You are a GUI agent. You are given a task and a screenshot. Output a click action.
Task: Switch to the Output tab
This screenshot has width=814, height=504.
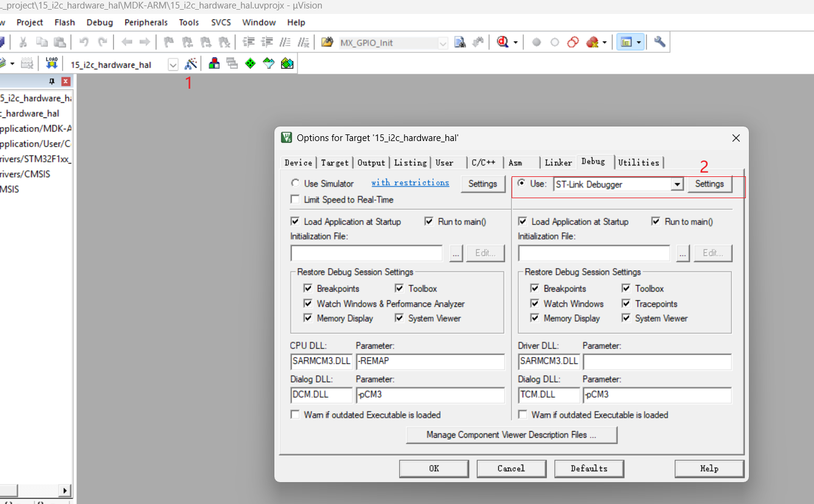click(371, 162)
